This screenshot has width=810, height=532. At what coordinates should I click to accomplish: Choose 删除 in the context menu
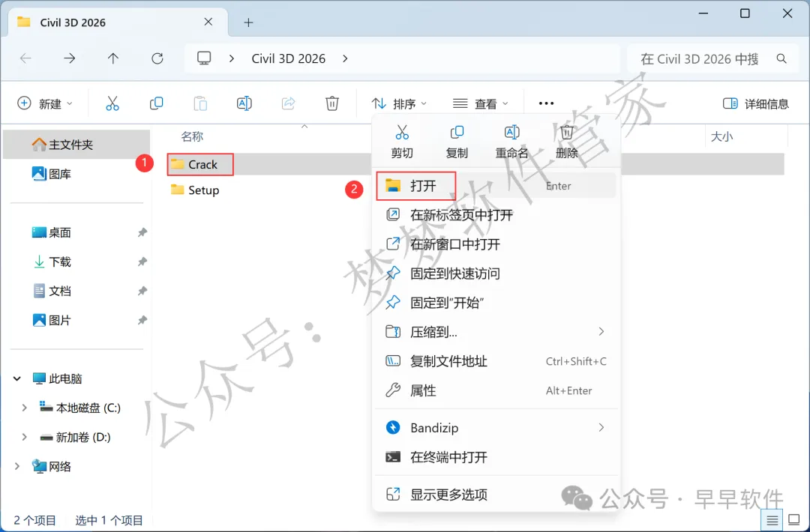[x=567, y=142]
